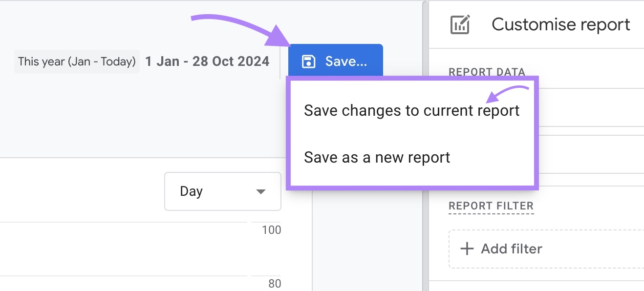Click the floppy-disk save icon

308,61
